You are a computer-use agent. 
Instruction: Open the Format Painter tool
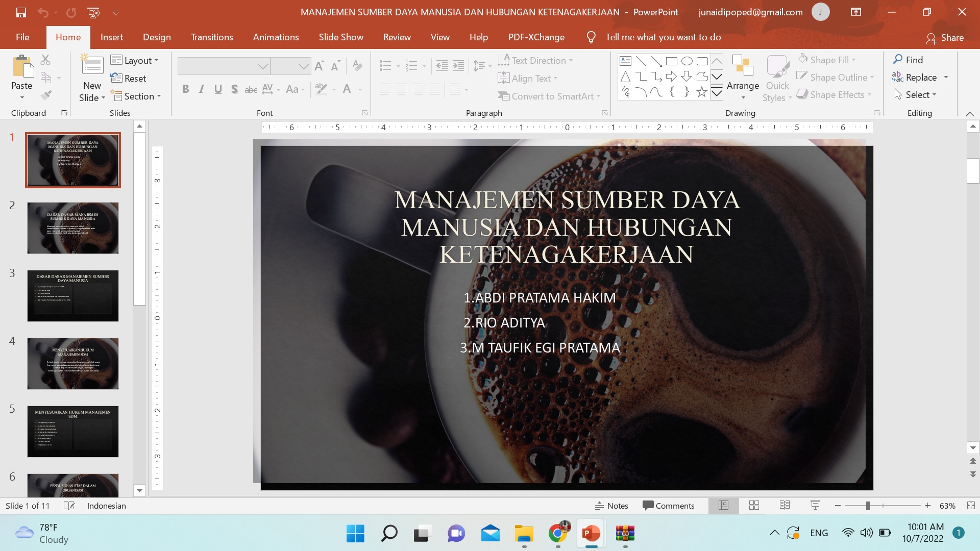(x=45, y=95)
